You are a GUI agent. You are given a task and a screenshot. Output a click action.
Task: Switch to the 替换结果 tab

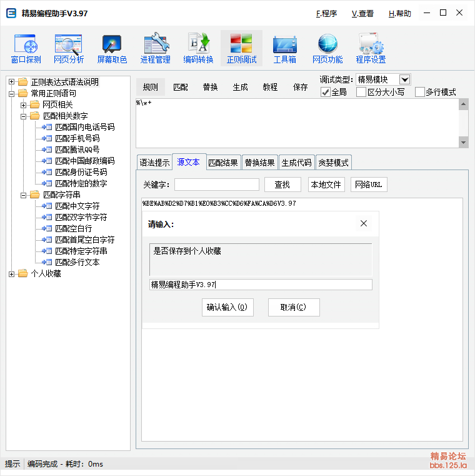pyautogui.click(x=259, y=163)
